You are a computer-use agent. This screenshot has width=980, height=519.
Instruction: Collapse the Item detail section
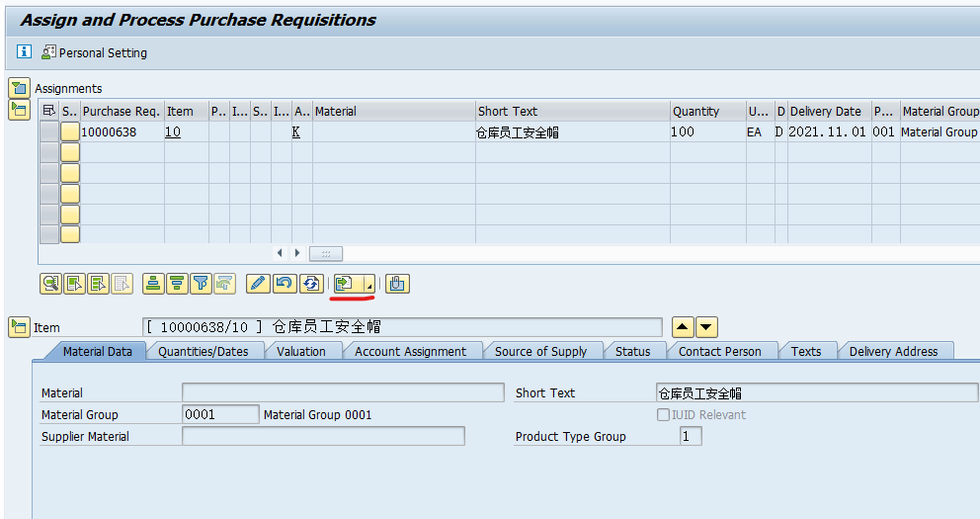[x=19, y=327]
